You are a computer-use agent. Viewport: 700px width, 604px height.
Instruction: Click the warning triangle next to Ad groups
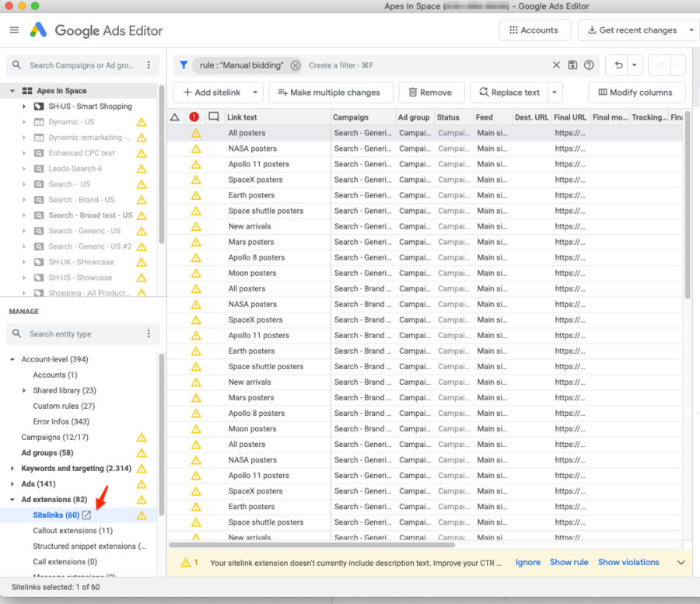pyautogui.click(x=142, y=452)
